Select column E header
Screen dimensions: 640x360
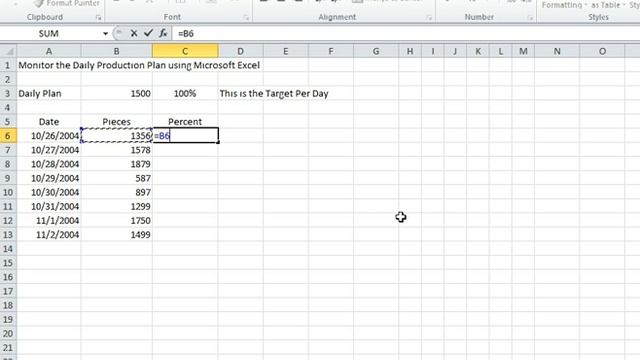click(x=285, y=51)
